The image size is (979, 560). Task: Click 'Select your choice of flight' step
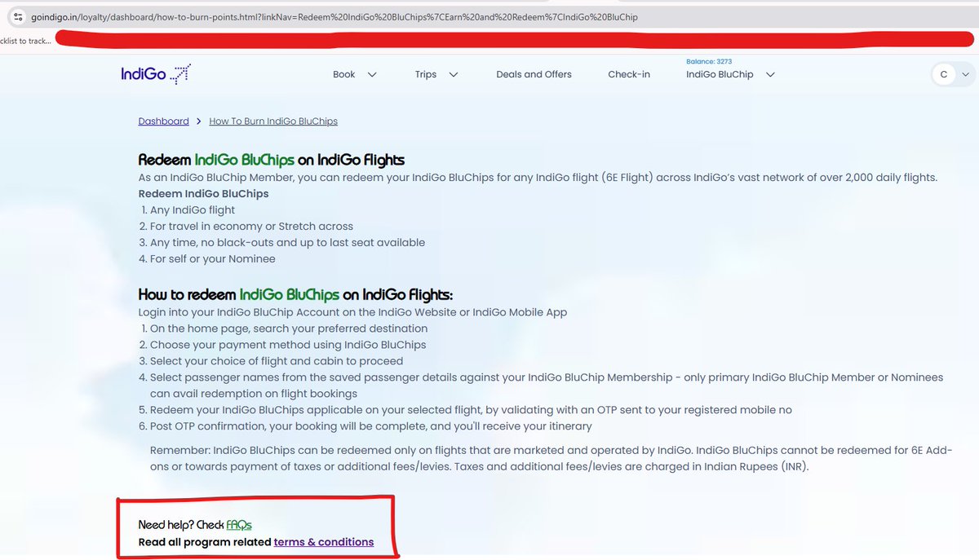click(x=277, y=361)
